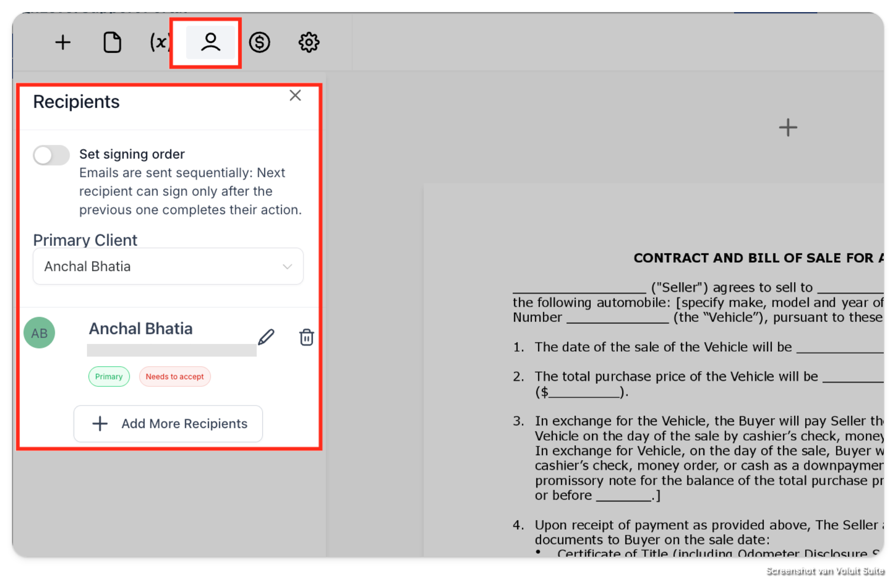Click the AB avatar circle
The width and height of the screenshot is (896, 588).
[x=39, y=333]
